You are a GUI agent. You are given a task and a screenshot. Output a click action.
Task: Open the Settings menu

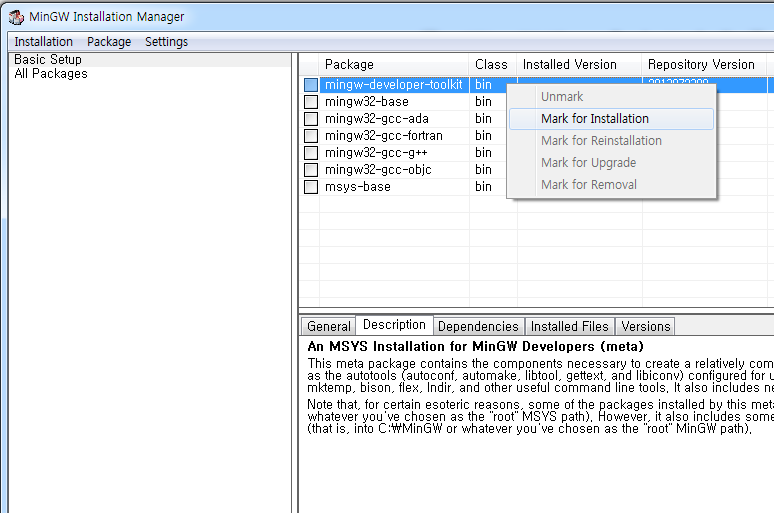pyautogui.click(x=166, y=41)
